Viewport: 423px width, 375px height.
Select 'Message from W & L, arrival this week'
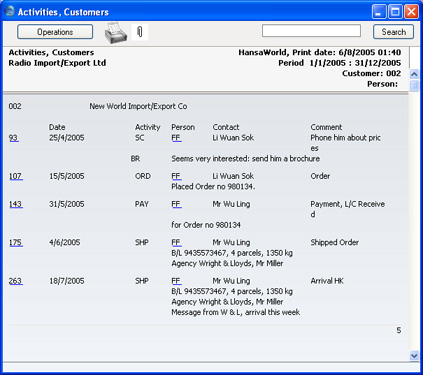236,312
